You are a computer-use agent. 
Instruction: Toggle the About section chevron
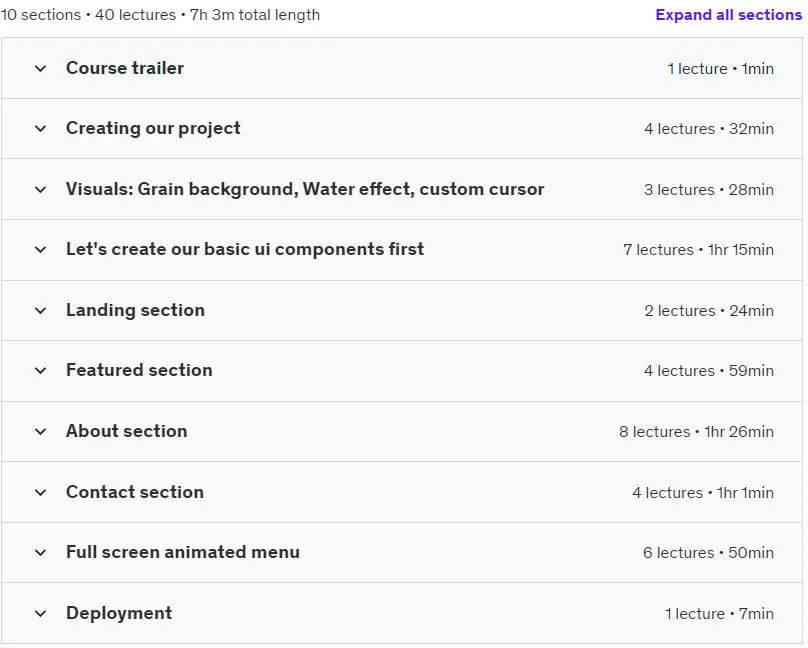pyautogui.click(x=40, y=432)
